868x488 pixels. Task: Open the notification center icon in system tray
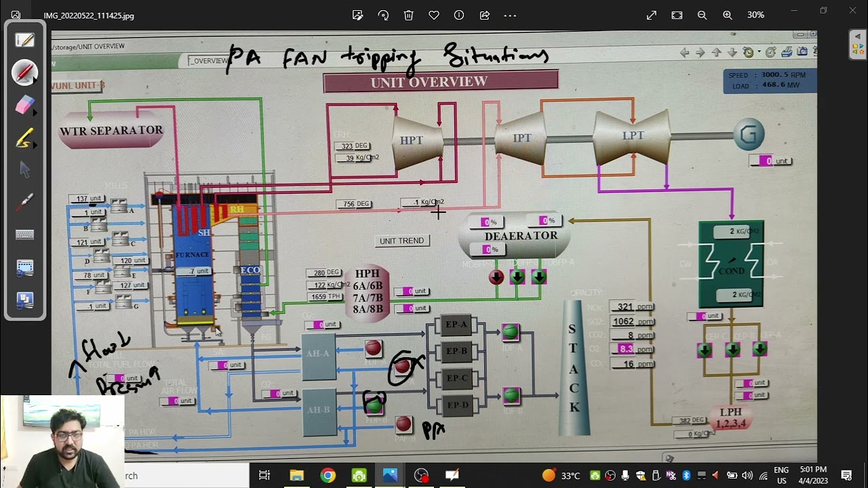click(846, 475)
